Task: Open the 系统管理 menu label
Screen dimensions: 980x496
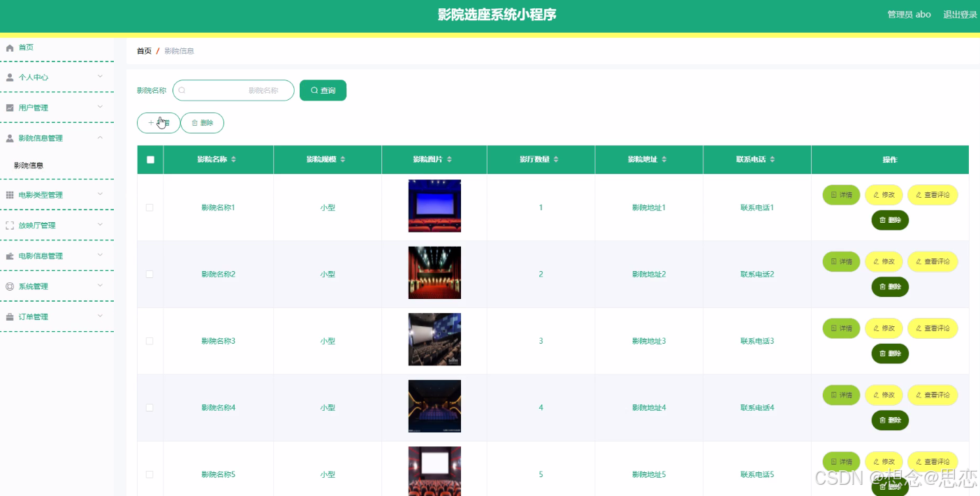Action: tap(34, 286)
